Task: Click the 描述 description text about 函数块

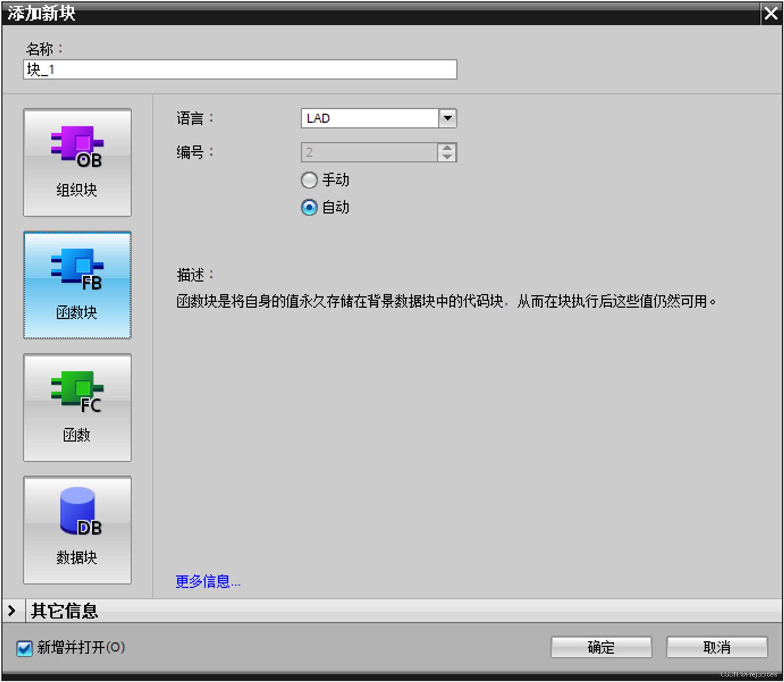Action: (446, 301)
